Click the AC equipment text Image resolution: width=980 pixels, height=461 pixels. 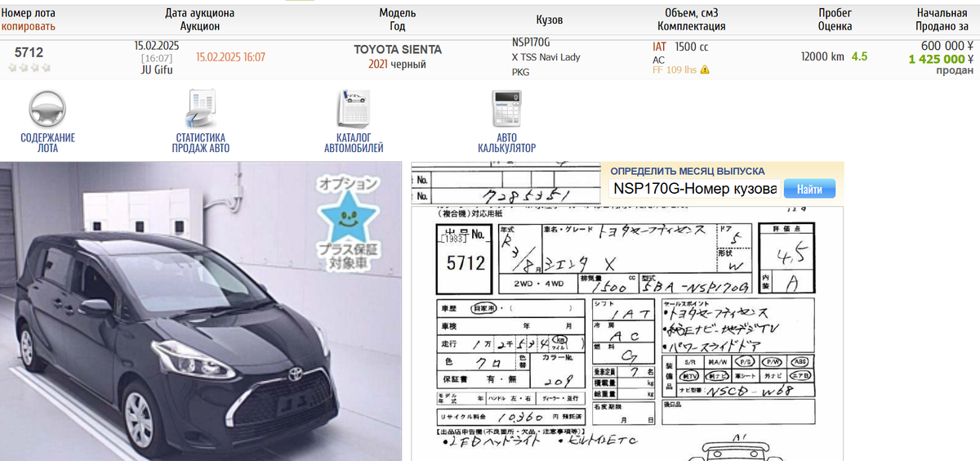pos(658,60)
